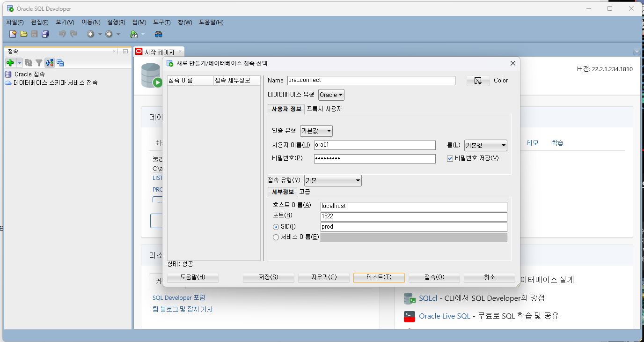Click the 비밀번호 password field
The image size is (644, 342).
point(375,158)
